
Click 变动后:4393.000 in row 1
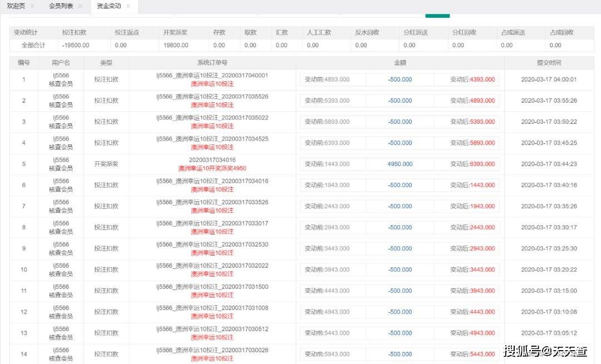point(472,79)
